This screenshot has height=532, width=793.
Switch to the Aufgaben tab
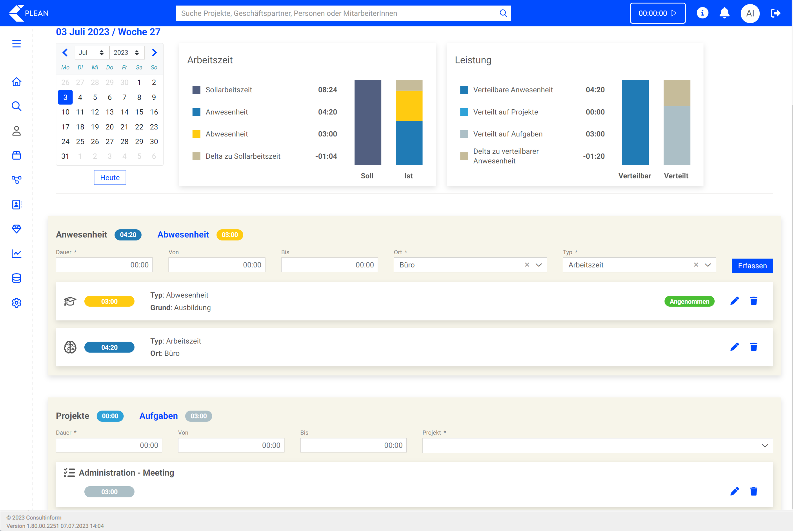158,416
